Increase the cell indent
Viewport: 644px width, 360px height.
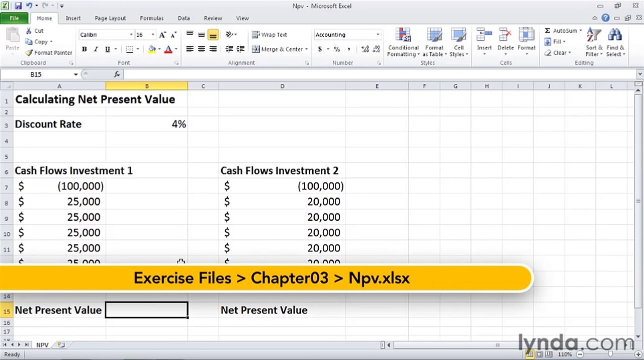pos(241,49)
